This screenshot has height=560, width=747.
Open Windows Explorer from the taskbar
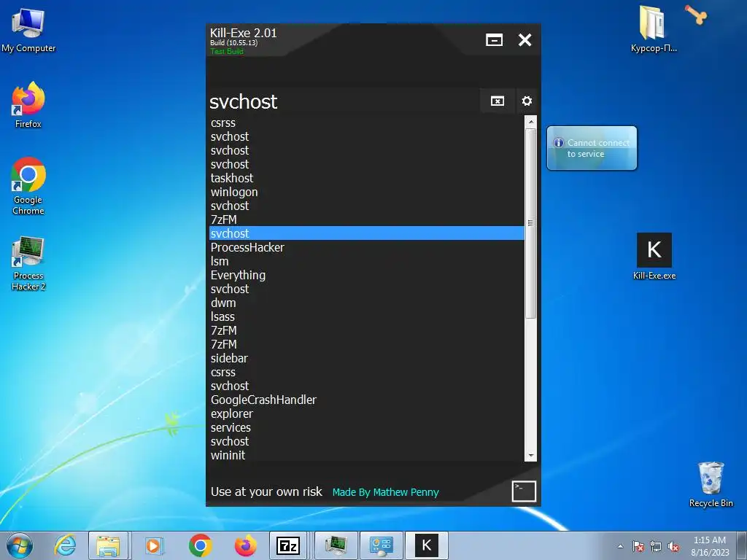click(x=108, y=545)
